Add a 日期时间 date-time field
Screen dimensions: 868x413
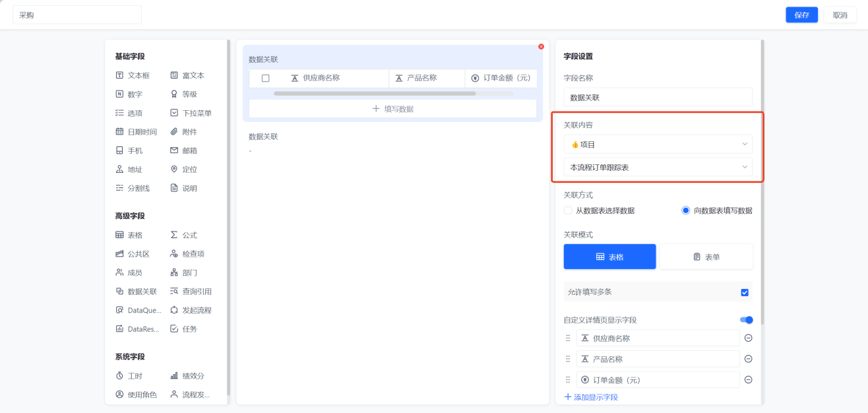click(x=137, y=132)
